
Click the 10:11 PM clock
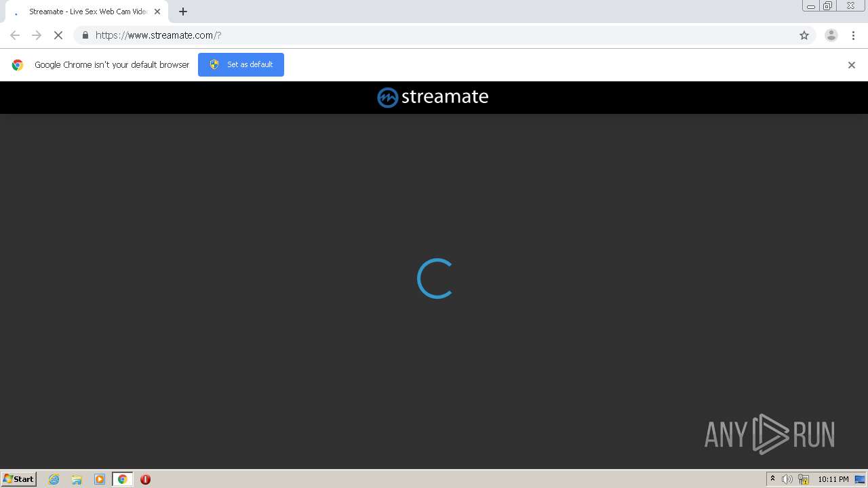(833, 479)
